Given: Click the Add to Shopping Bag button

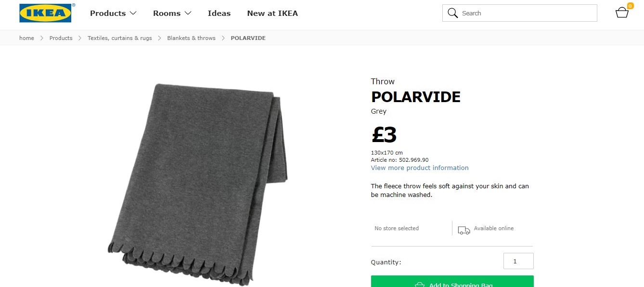Looking at the screenshot, I should click(x=451, y=283).
